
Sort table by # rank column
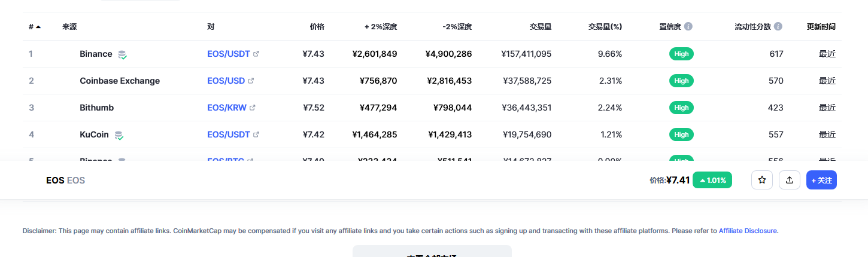click(x=34, y=27)
